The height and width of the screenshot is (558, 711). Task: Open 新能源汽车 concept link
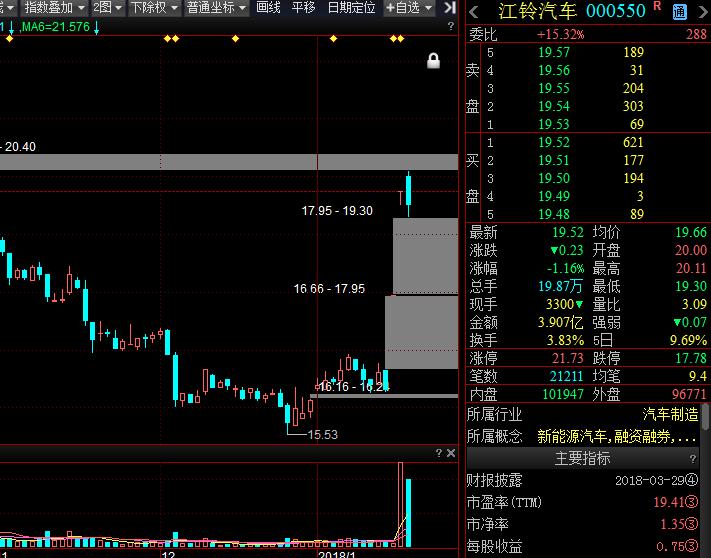(572, 437)
